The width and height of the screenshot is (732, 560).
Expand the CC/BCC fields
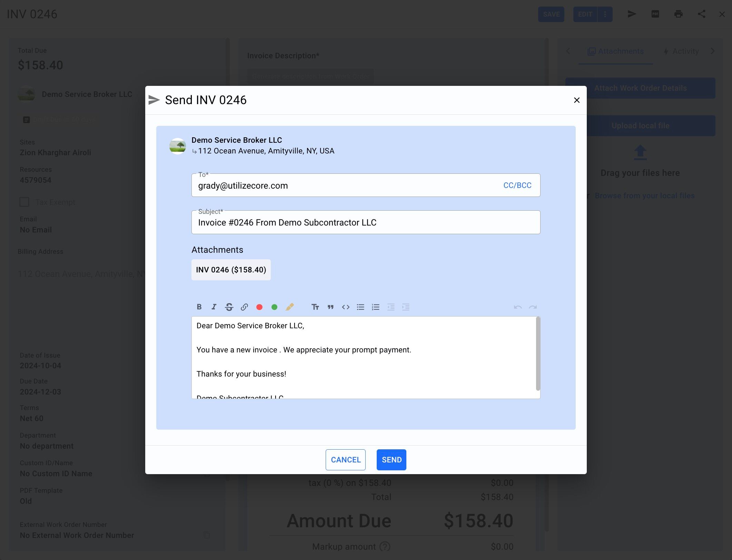click(517, 186)
